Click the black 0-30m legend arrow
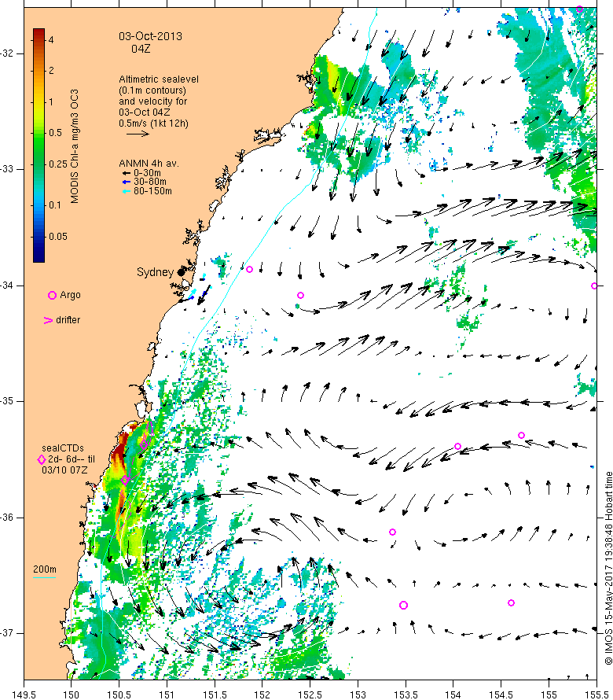Screen dimensions: 613x700 pos(127,173)
